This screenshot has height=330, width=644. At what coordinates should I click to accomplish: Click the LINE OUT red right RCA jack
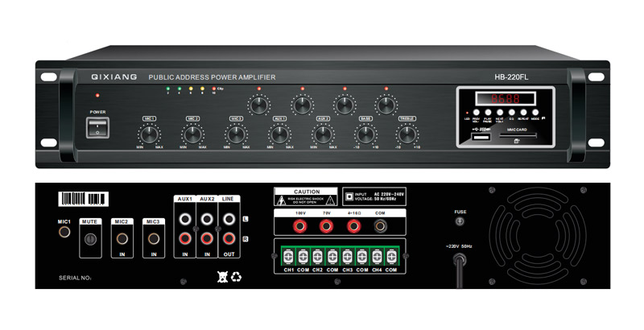(x=229, y=238)
